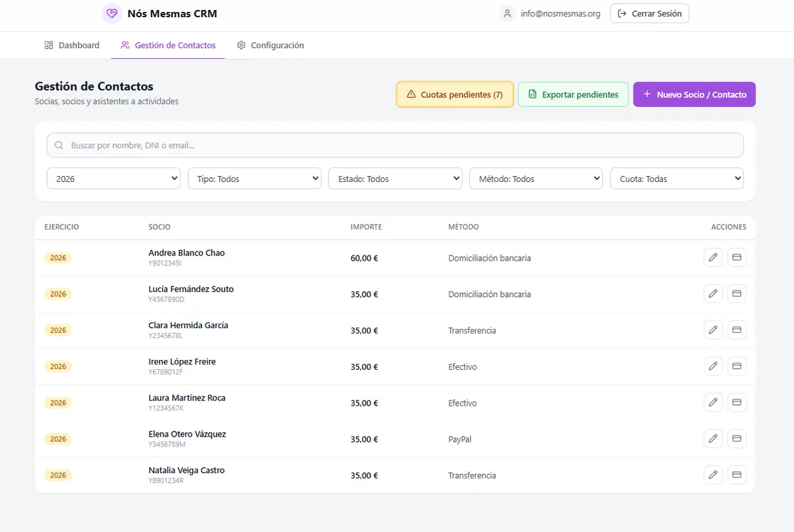Edit Clara Hermida García with the pencil icon
794x532 pixels.
pyautogui.click(x=713, y=330)
